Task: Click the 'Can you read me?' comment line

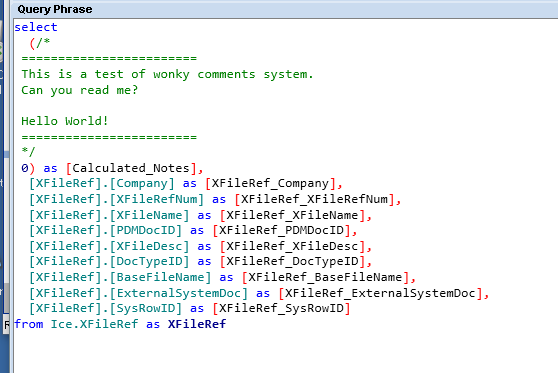Action: [79, 90]
